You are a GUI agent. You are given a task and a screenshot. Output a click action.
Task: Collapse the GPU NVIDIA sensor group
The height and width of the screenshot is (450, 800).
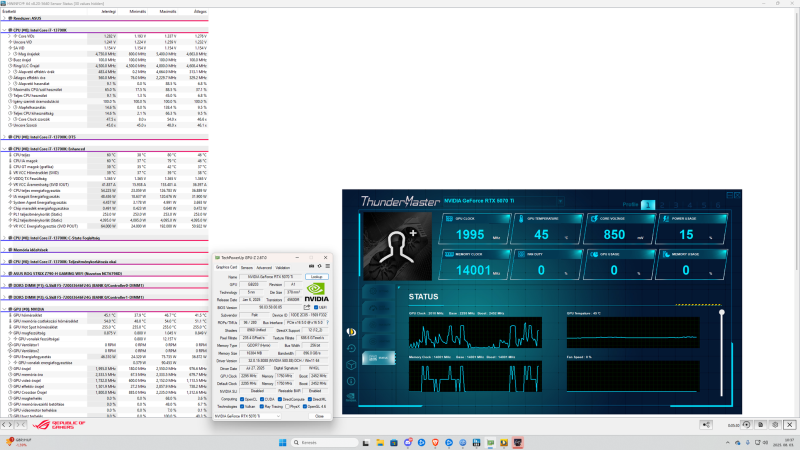[4, 309]
